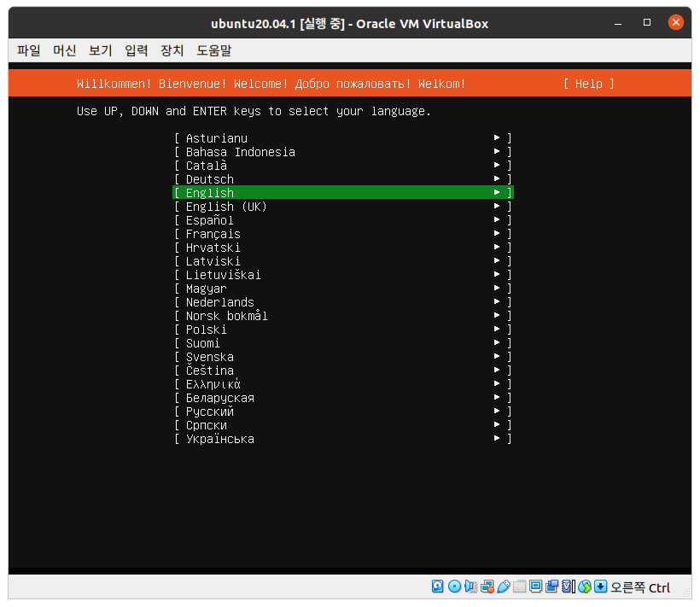This screenshot has height=607, width=700.
Task: Open the 보기 menu
Action: pyautogui.click(x=100, y=50)
